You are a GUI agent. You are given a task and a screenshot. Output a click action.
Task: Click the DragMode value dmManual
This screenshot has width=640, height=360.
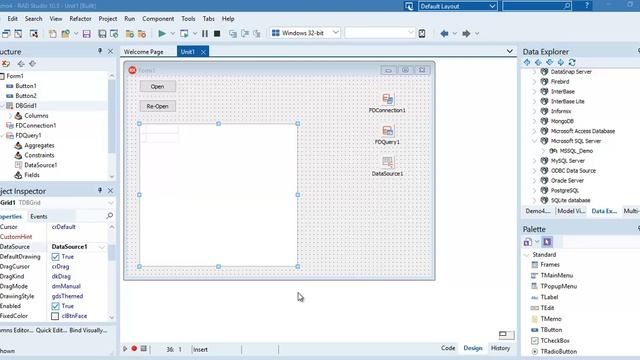point(66,287)
